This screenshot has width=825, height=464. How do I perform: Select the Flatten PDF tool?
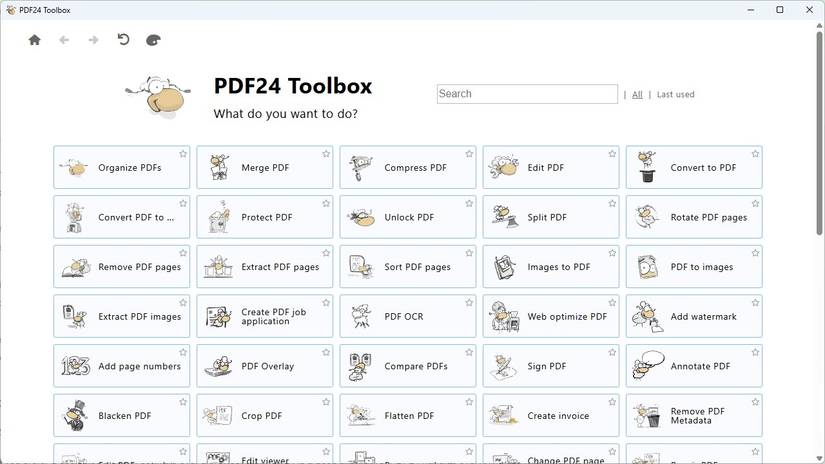[x=408, y=415]
